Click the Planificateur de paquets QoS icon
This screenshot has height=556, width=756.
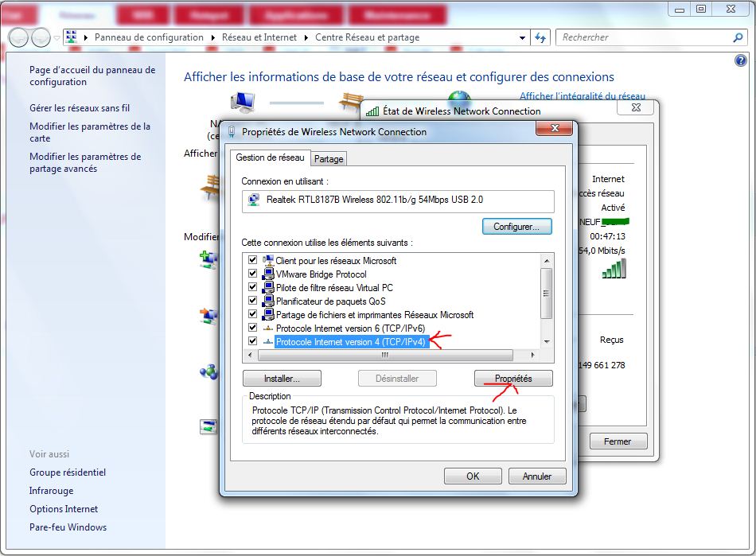point(268,301)
